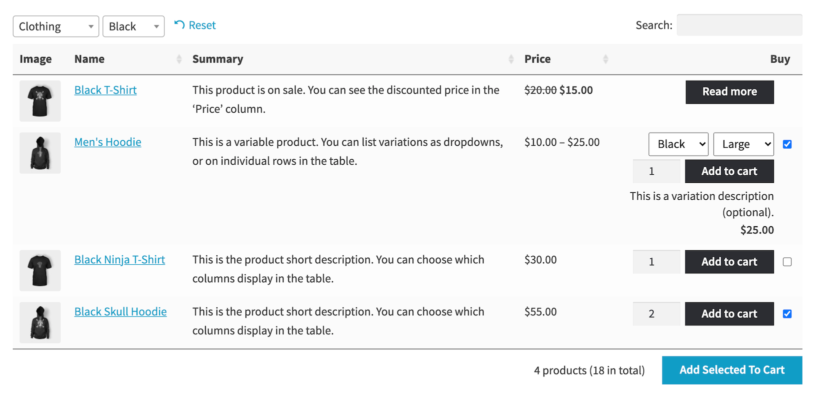Uncheck the Black Skull Hoodie checkbox

click(788, 314)
